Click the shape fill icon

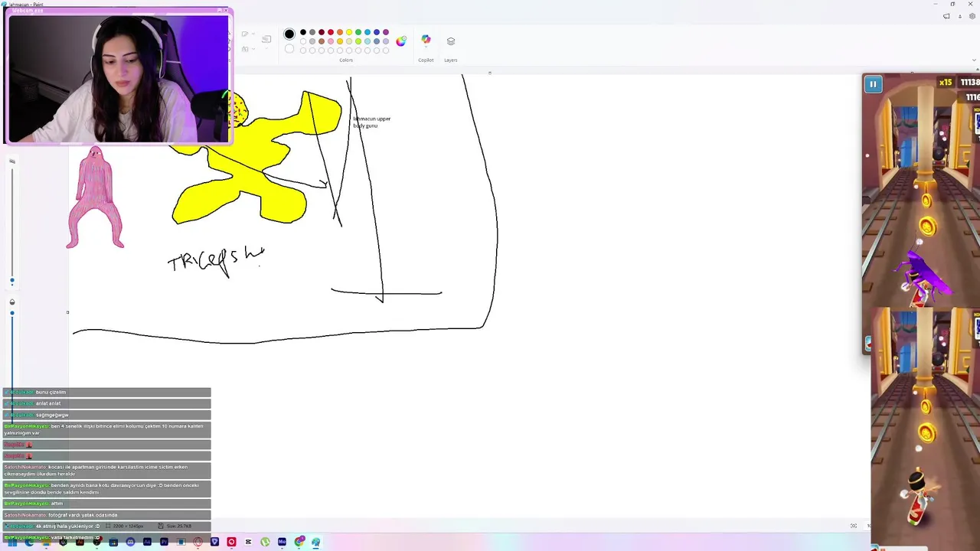[x=245, y=49]
